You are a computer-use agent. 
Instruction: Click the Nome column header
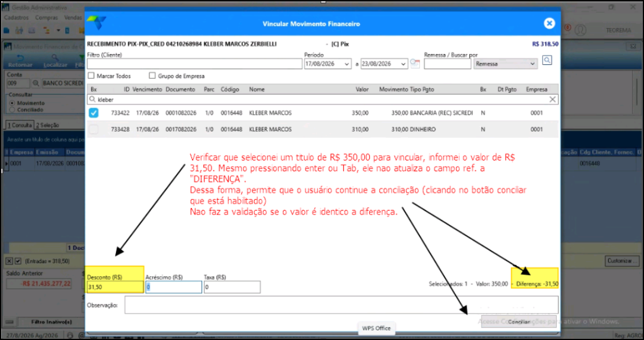tap(257, 89)
